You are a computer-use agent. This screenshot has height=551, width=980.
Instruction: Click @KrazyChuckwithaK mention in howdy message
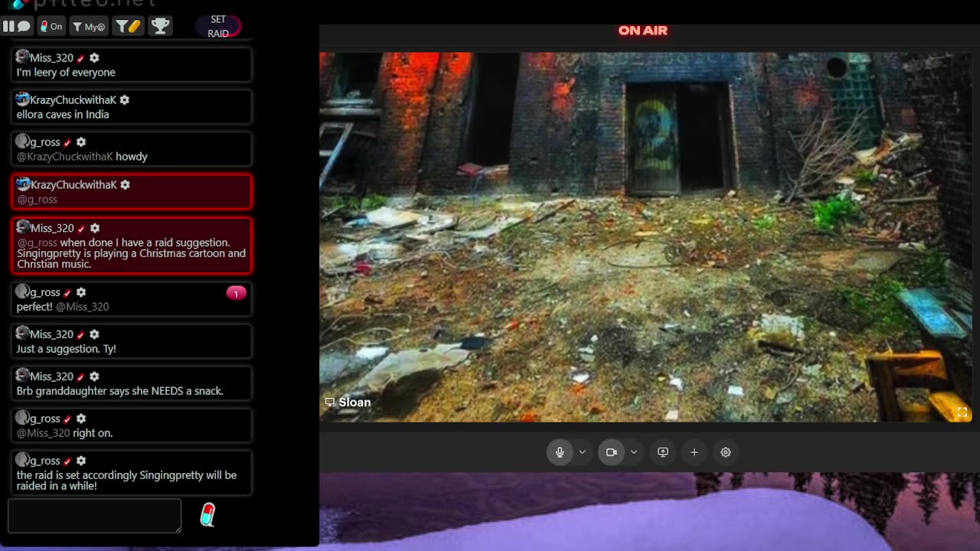tap(65, 156)
